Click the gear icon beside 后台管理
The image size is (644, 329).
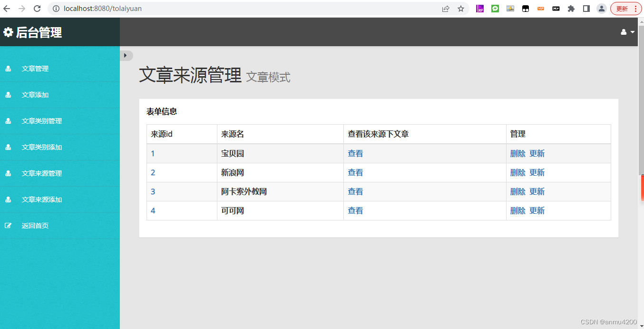point(8,32)
